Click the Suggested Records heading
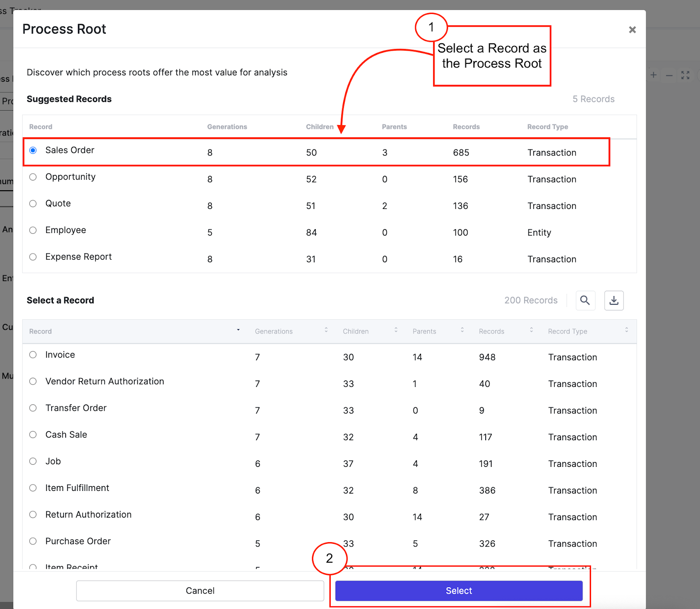This screenshot has height=609, width=700. pos(69,99)
